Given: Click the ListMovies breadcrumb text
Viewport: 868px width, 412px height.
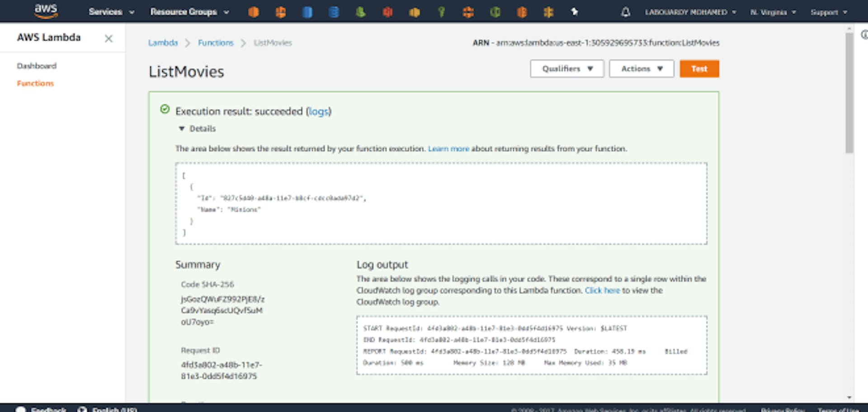Looking at the screenshot, I should tap(273, 43).
